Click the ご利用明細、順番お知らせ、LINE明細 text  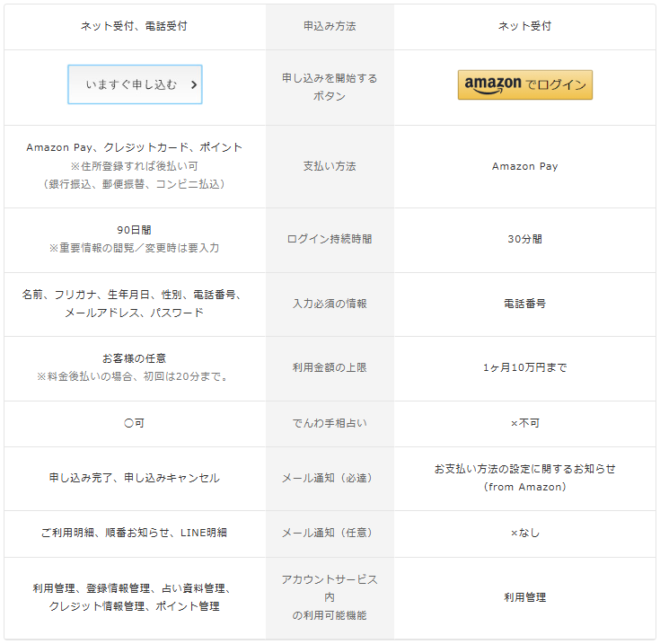coord(134,533)
